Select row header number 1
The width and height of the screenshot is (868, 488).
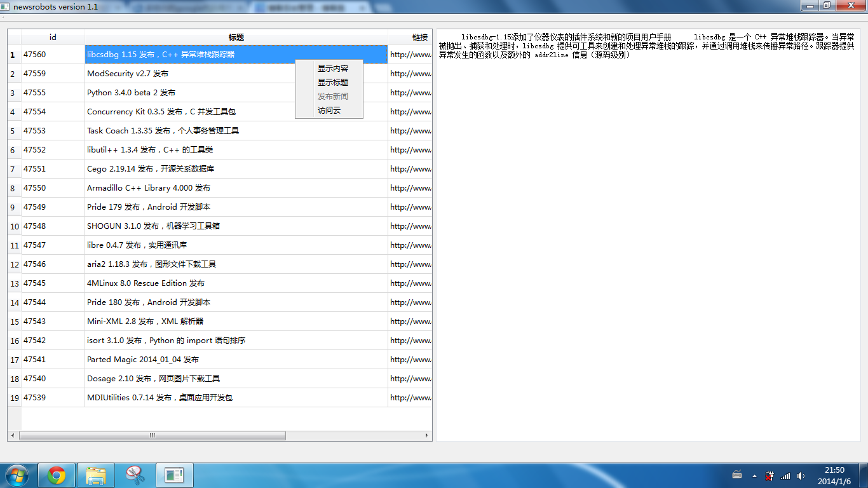click(14, 55)
